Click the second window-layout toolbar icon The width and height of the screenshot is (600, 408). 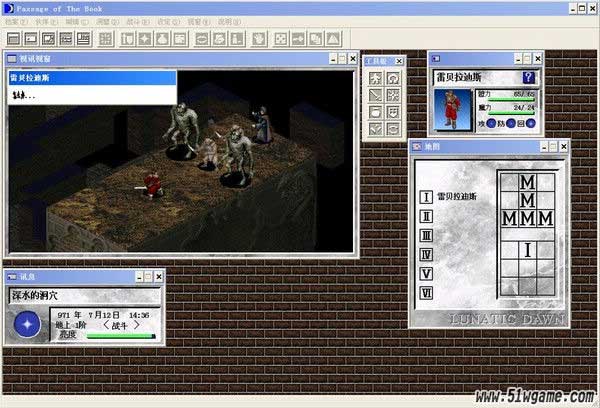(x=31, y=39)
